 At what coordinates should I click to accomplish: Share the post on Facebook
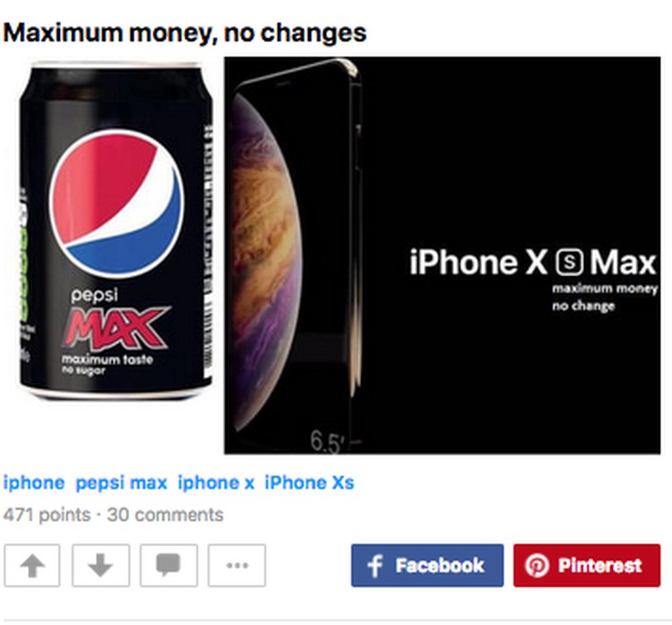(427, 565)
